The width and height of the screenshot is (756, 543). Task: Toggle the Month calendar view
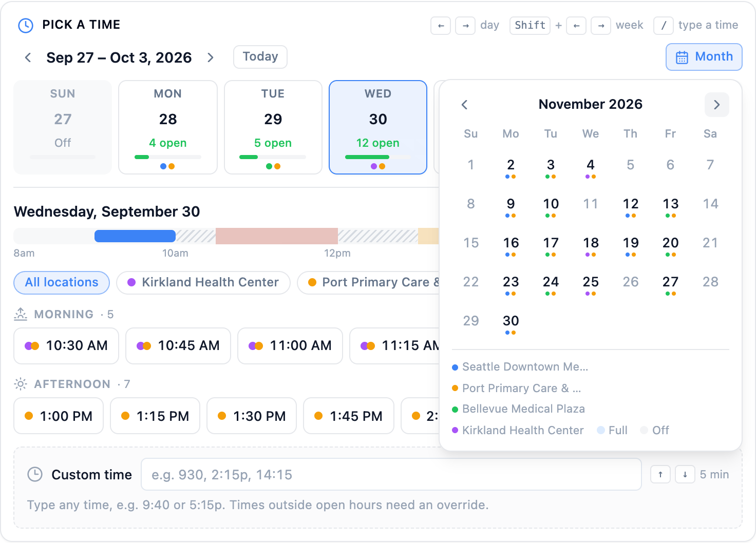pyautogui.click(x=704, y=57)
